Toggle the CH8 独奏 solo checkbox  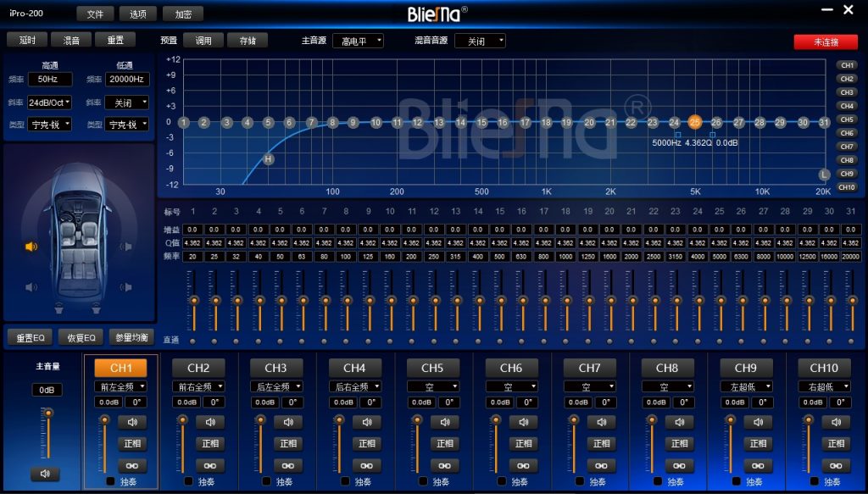point(658,481)
